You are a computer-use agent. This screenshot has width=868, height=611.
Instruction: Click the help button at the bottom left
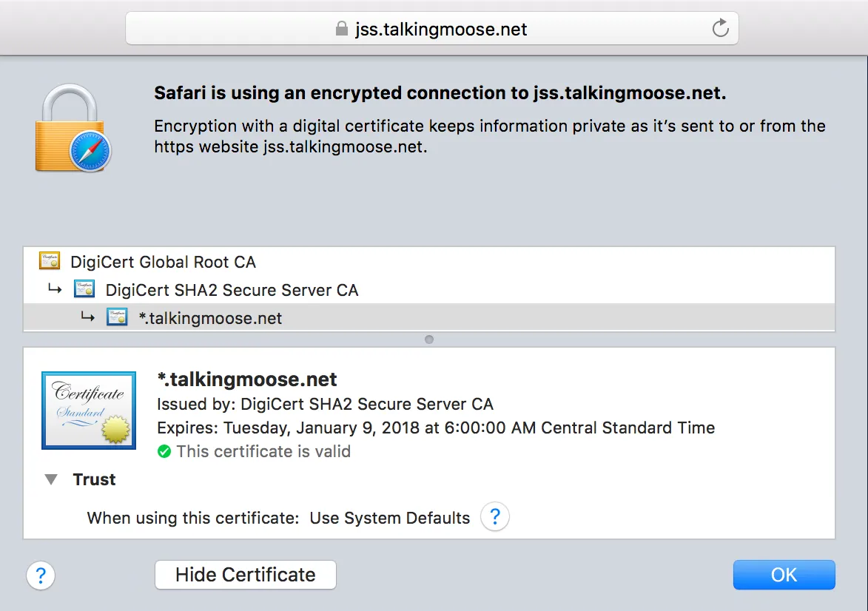coord(40,575)
